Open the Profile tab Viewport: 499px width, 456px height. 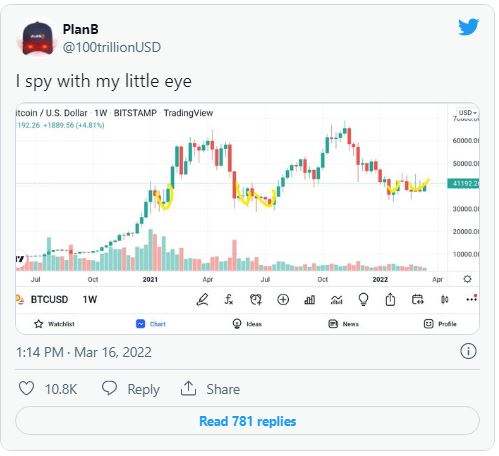[x=440, y=324]
